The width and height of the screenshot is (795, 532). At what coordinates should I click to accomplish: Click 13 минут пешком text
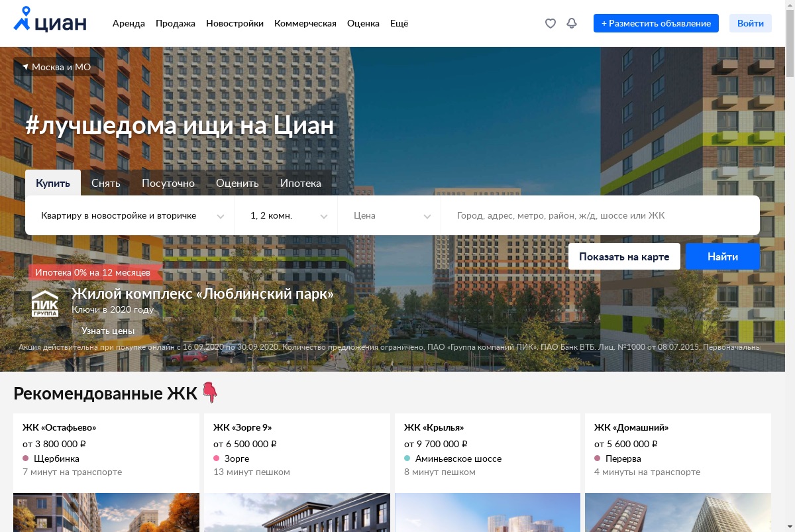point(252,472)
